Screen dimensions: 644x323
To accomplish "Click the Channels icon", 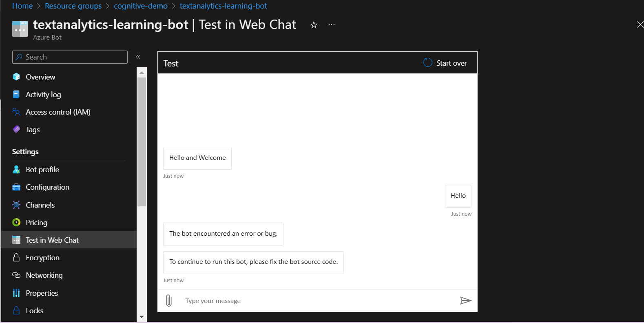I will pos(16,205).
